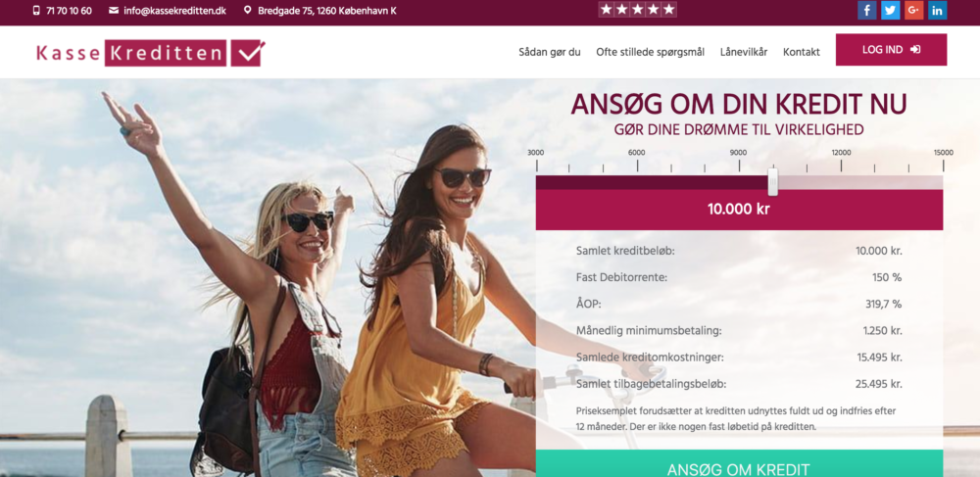This screenshot has height=477, width=980.
Task: Click the five-star rating badge
Action: [x=638, y=10]
